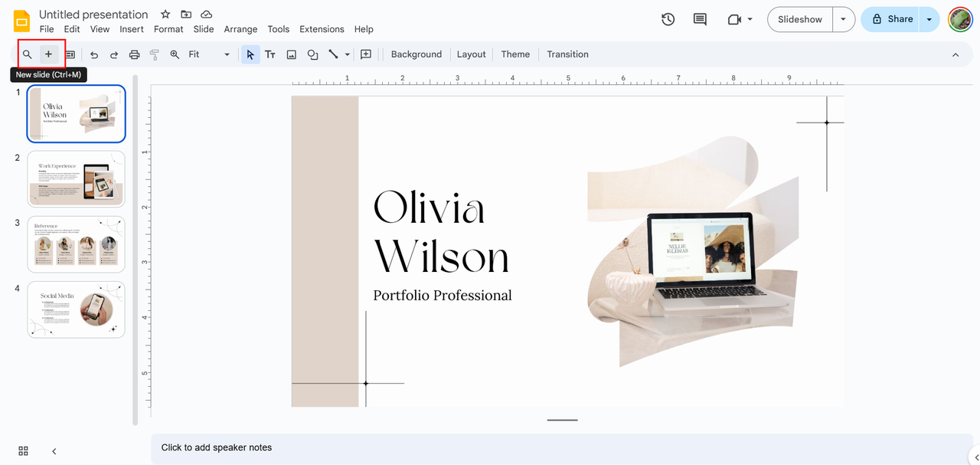Open the Format menu
Screen dimensions: 980x465
168,29
